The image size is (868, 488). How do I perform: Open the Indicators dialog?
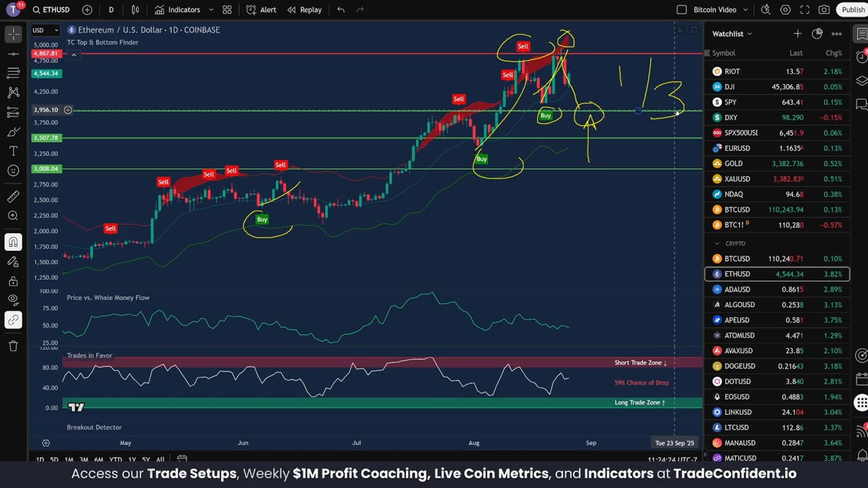pyautogui.click(x=177, y=9)
